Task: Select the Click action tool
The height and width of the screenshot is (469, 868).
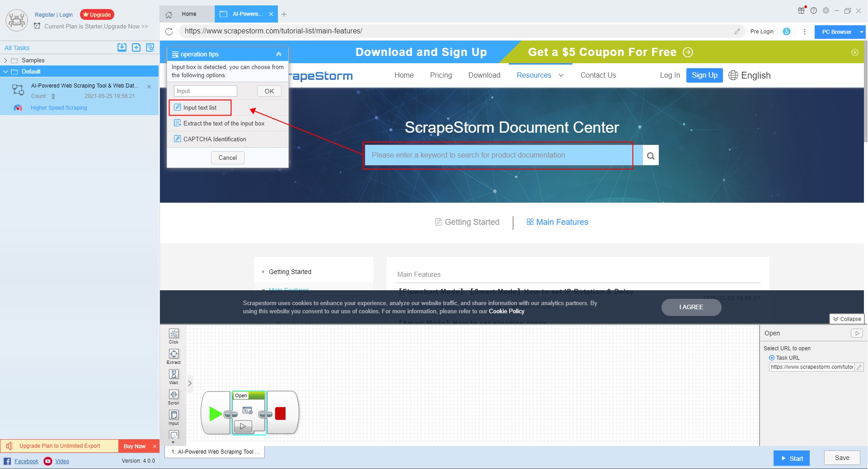Action: tap(174, 336)
